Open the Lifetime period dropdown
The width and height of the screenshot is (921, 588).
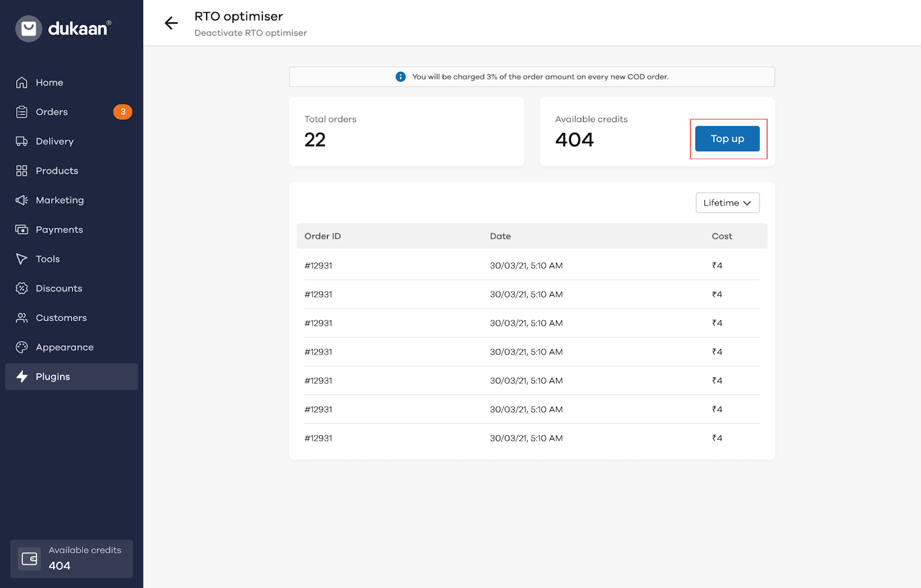[728, 203]
